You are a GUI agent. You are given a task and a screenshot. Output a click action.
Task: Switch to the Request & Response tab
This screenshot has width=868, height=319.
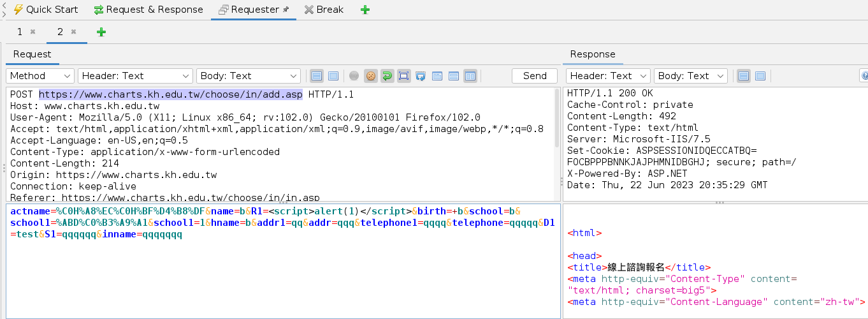[x=148, y=10]
